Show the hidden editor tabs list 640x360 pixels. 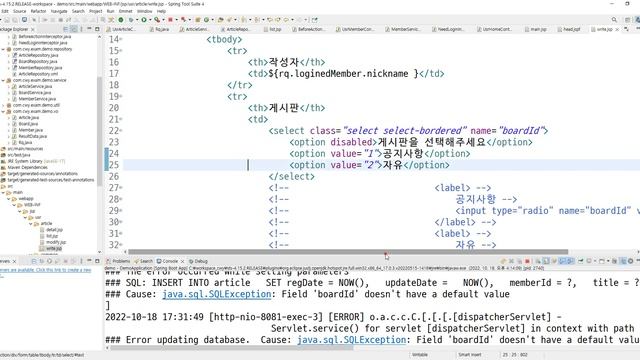627,29
